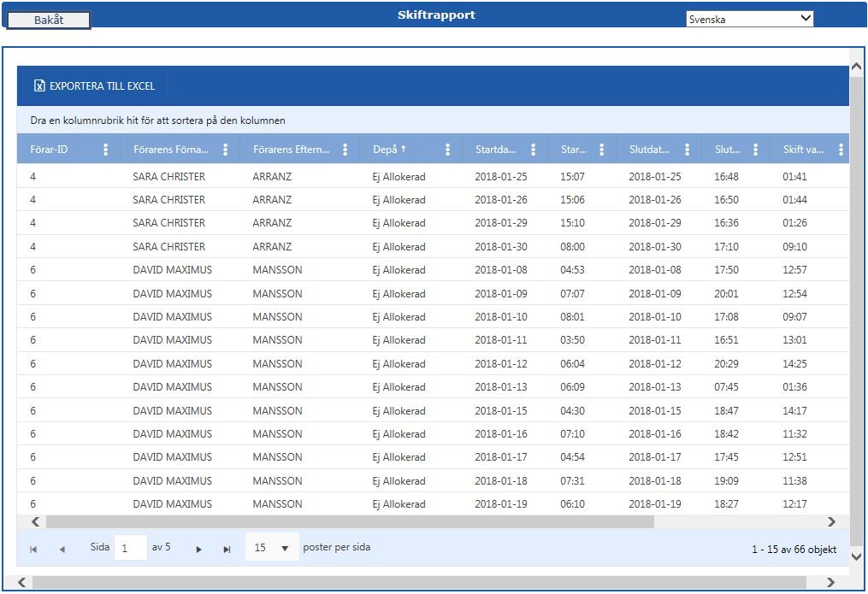Click vertical scrollbar down arrow
The image size is (868, 594).
(x=856, y=556)
